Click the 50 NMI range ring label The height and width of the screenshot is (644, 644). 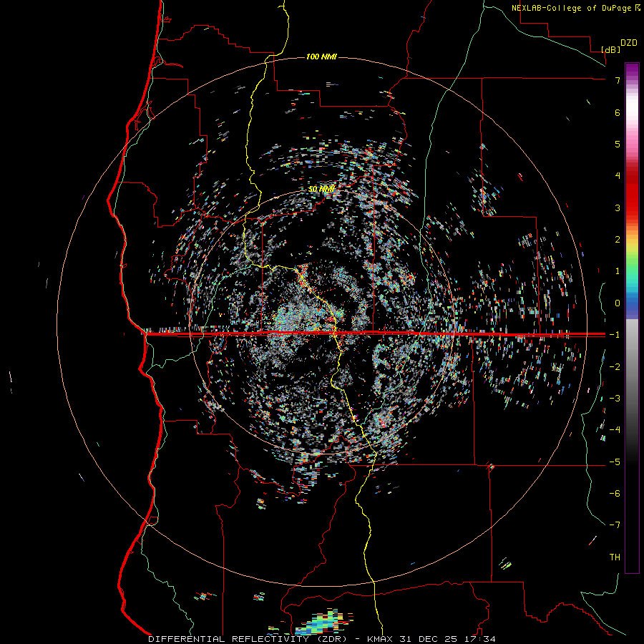(x=321, y=189)
